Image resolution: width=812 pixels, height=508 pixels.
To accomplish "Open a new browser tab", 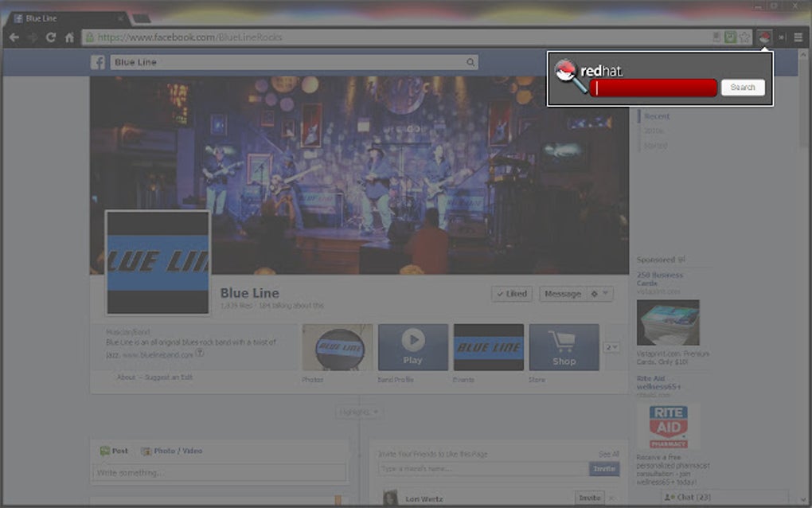I will click(x=142, y=18).
